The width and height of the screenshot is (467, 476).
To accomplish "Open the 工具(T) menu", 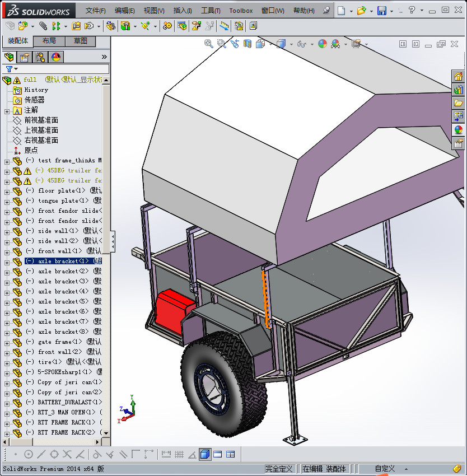I will [211, 11].
